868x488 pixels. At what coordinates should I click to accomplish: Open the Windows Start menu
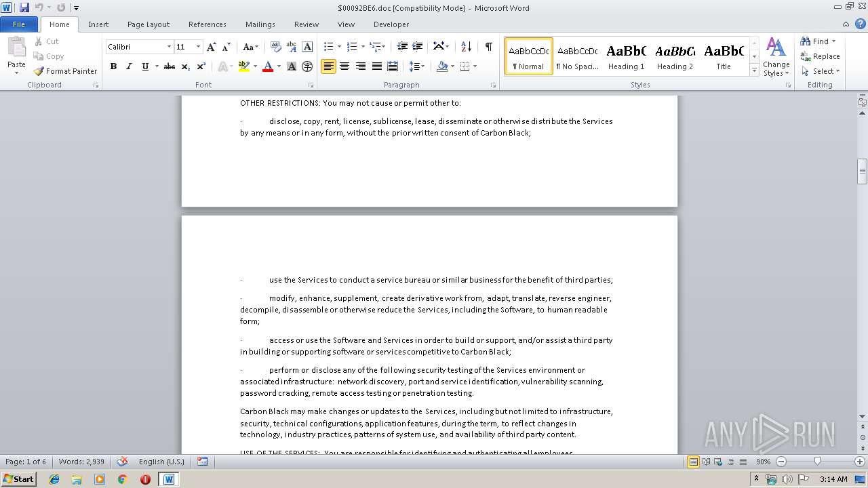[19, 479]
